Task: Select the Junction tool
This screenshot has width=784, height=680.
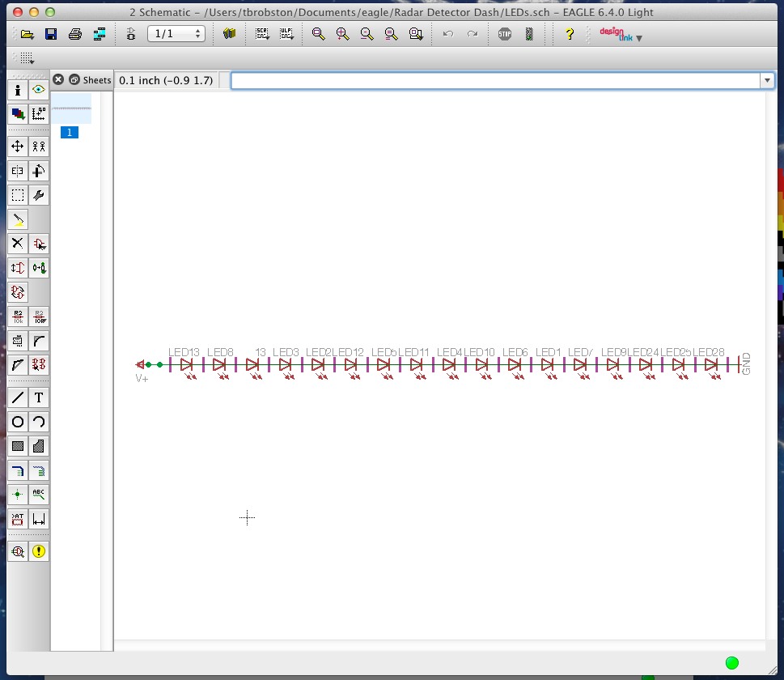Action: coord(18,495)
